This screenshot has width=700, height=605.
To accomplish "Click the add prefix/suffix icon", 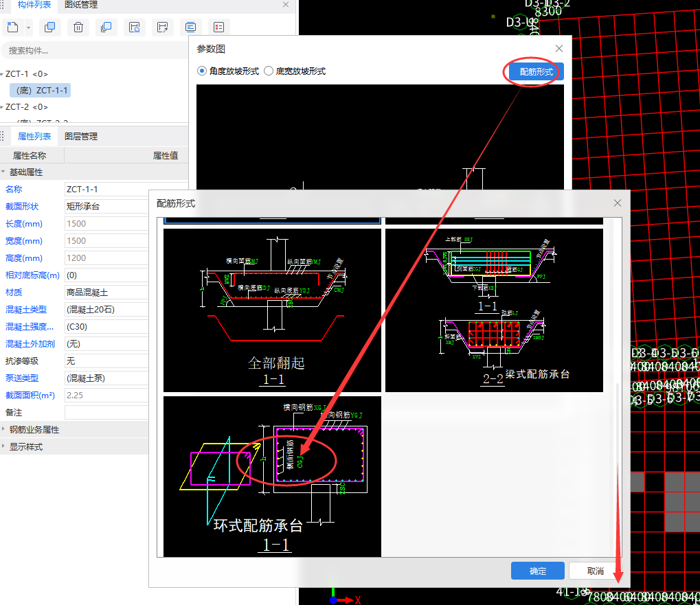I will [190, 27].
